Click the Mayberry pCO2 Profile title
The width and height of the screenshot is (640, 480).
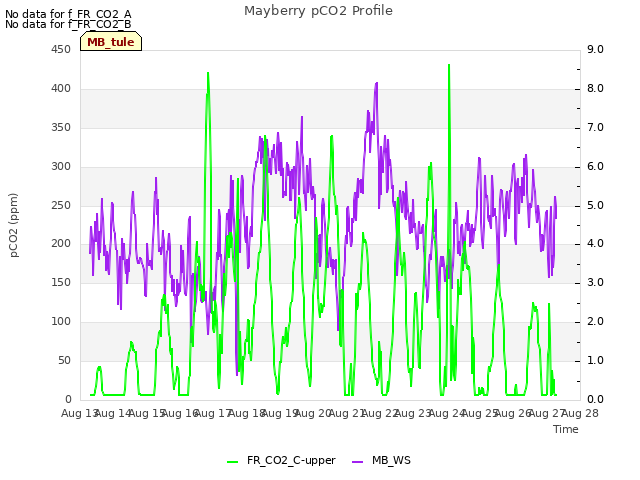(318, 11)
